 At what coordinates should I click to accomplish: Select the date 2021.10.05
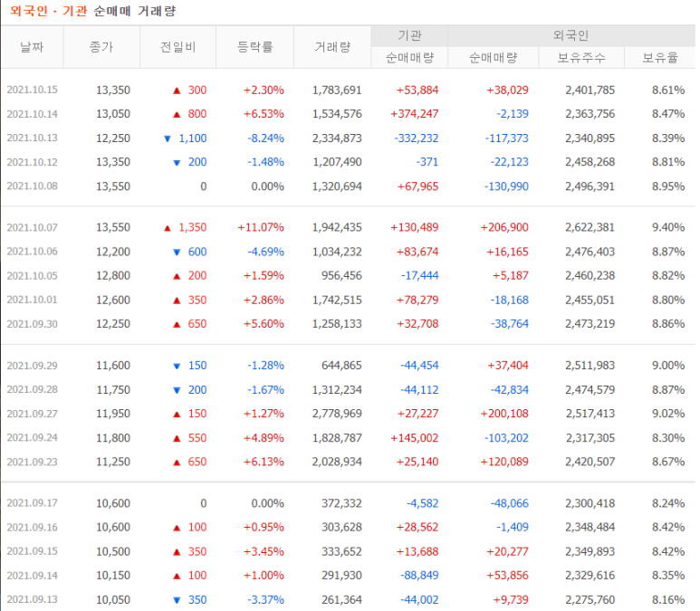(32, 276)
